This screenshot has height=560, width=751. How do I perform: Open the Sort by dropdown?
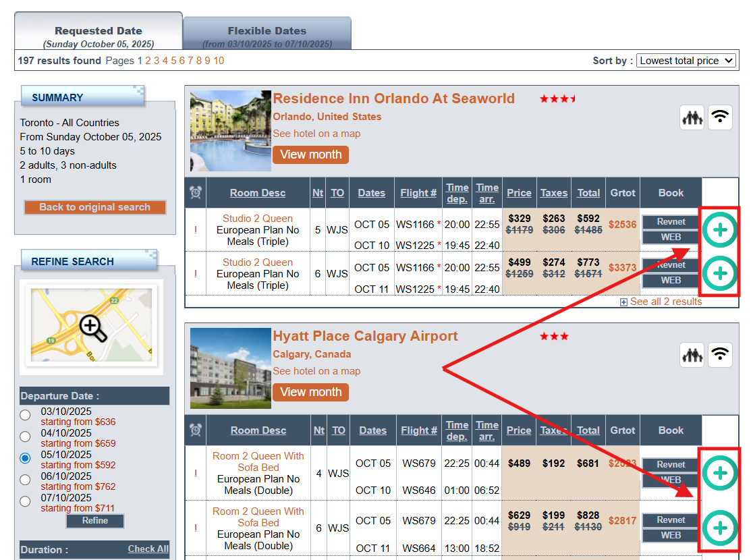[686, 61]
